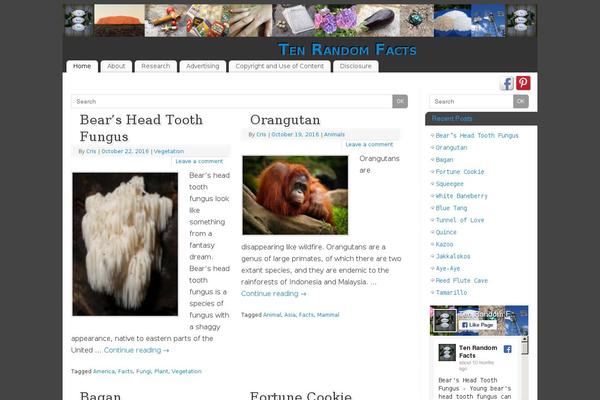Open the Animals category link

pos(334,134)
